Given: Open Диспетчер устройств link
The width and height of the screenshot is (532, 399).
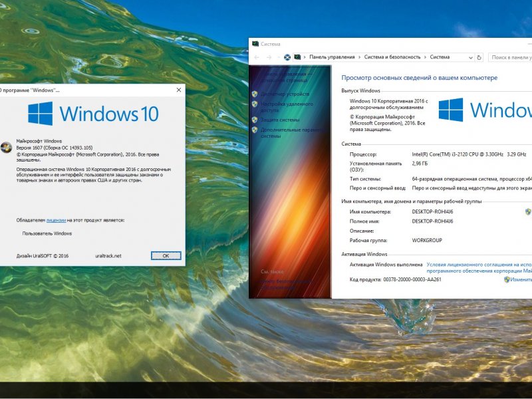Looking at the screenshot, I should (x=285, y=94).
